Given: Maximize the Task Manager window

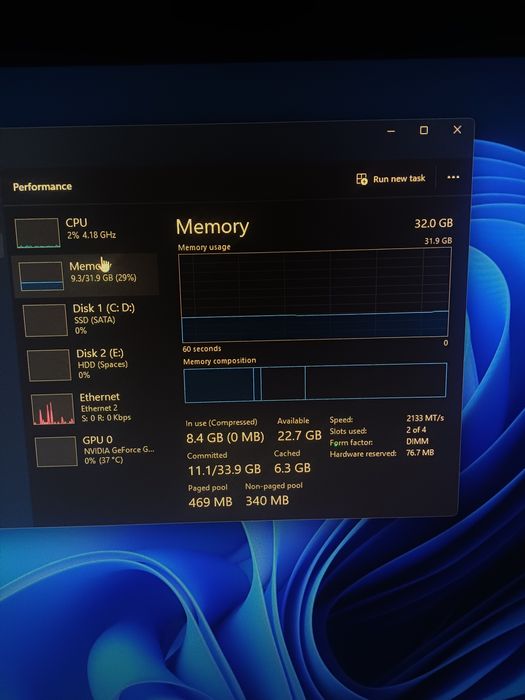Looking at the screenshot, I should [x=424, y=130].
